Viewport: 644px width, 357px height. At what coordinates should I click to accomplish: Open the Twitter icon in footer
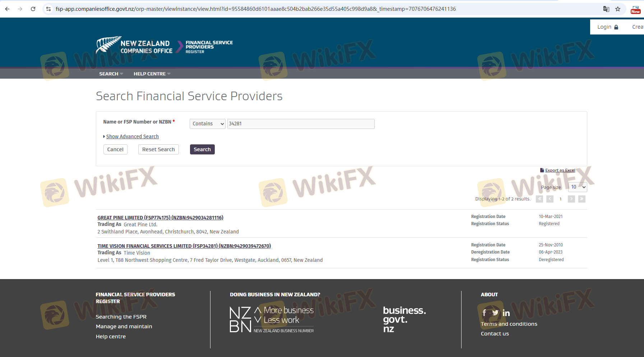pyautogui.click(x=495, y=313)
